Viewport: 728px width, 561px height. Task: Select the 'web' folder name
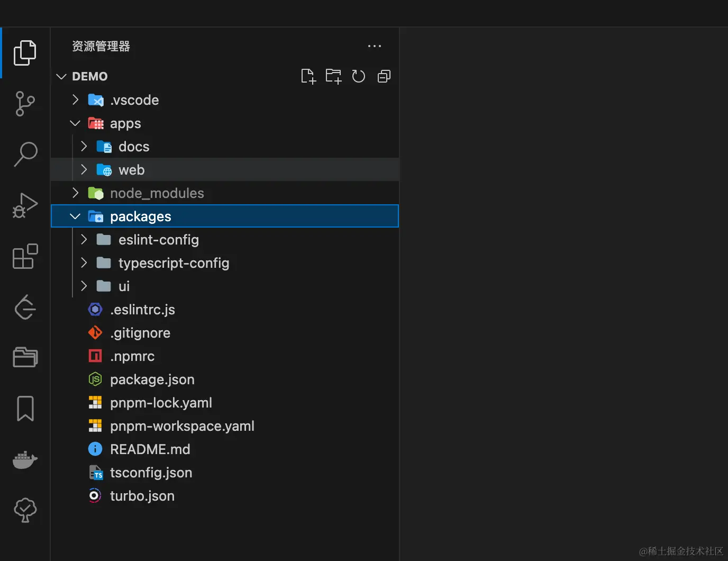pyautogui.click(x=132, y=170)
